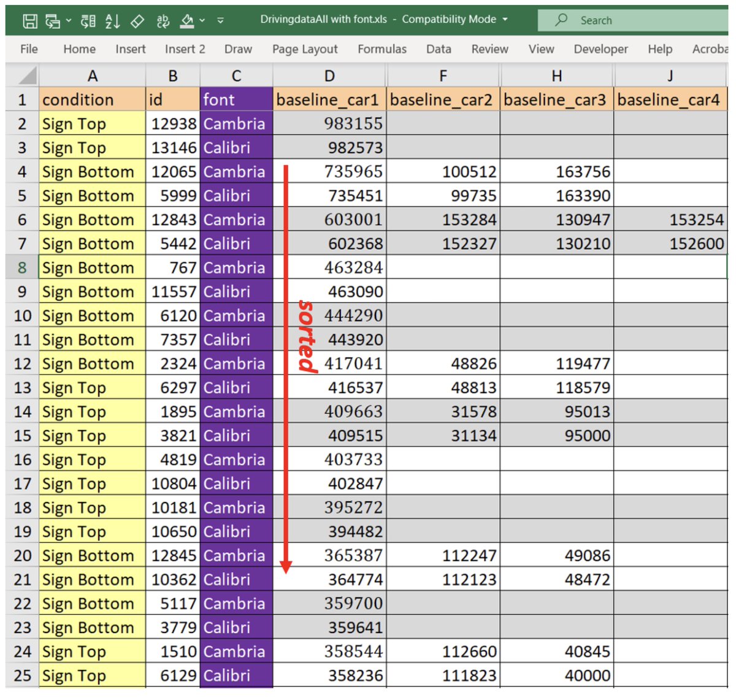Select column D header baseline_car1
The height and width of the screenshot is (700, 736).
[329, 75]
